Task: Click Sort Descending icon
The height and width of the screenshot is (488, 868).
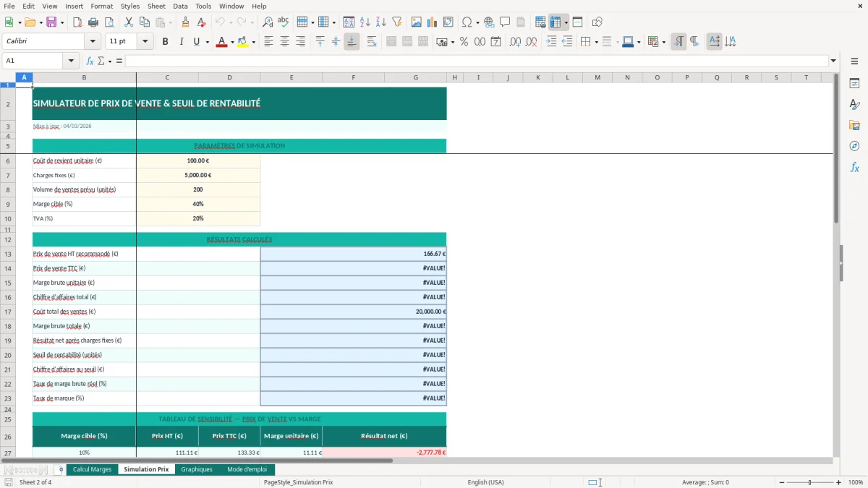Action: 380,22
